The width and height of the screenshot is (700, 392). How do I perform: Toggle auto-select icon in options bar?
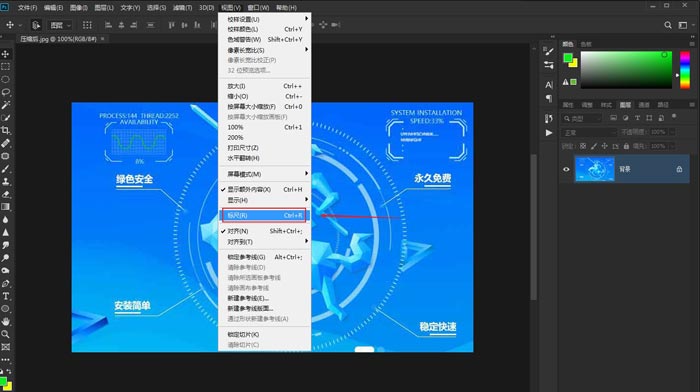tap(36, 25)
